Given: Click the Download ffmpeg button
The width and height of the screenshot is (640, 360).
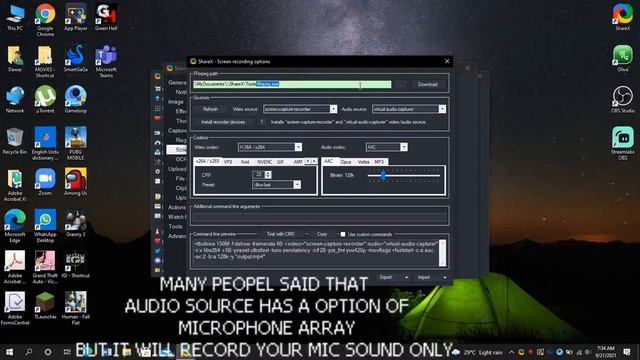Looking at the screenshot, I should click(428, 84).
